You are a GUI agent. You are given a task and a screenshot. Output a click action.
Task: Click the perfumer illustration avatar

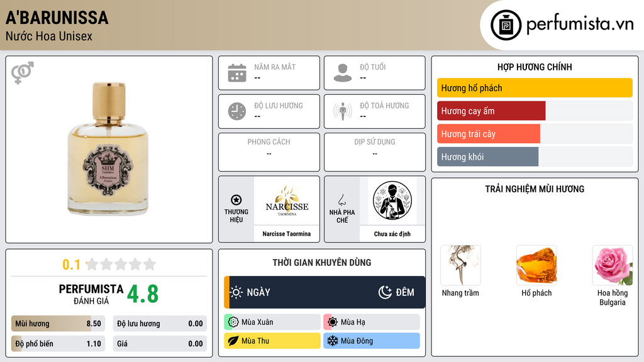coord(392,200)
